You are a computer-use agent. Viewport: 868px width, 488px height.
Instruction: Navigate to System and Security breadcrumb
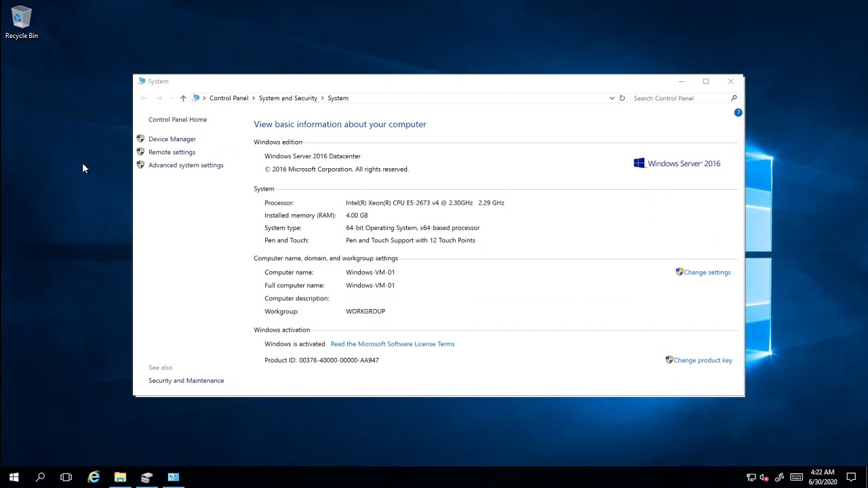[288, 98]
